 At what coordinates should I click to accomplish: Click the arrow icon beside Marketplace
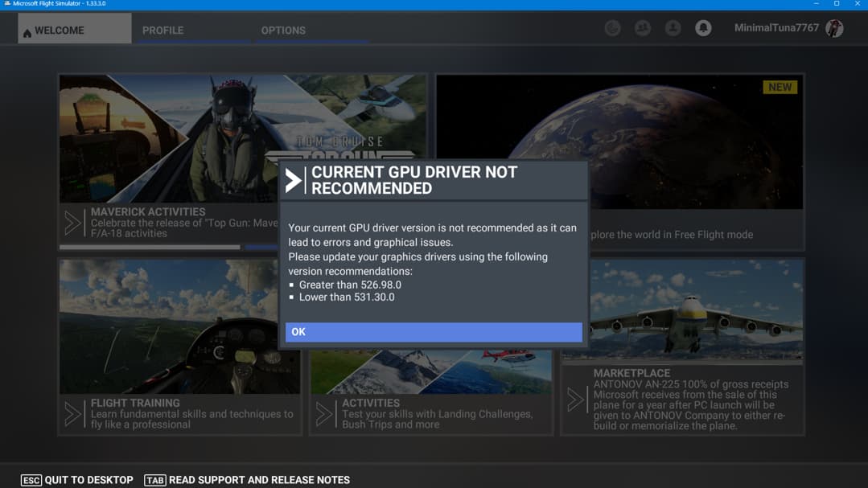pyautogui.click(x=576, y=400)
